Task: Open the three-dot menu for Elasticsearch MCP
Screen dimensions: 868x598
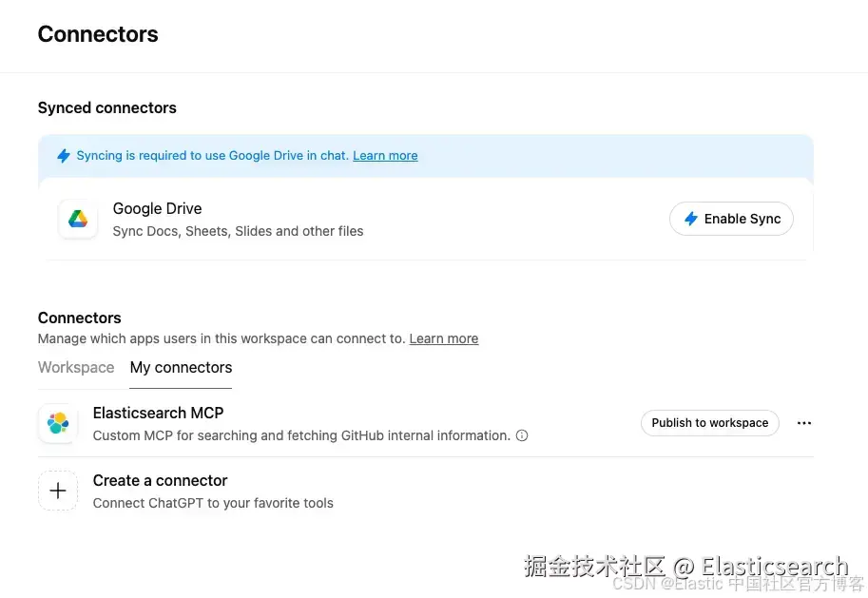Action: click(x=804, y=423)
